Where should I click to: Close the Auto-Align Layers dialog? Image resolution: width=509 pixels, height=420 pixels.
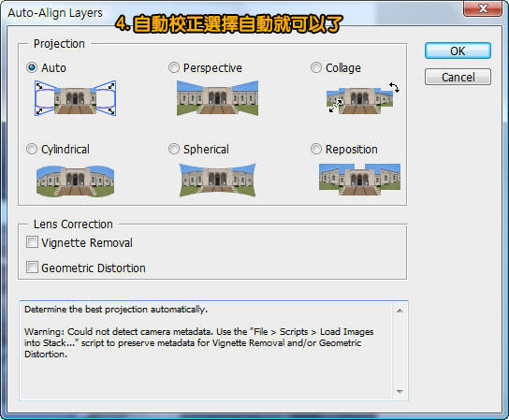point(483,8)
